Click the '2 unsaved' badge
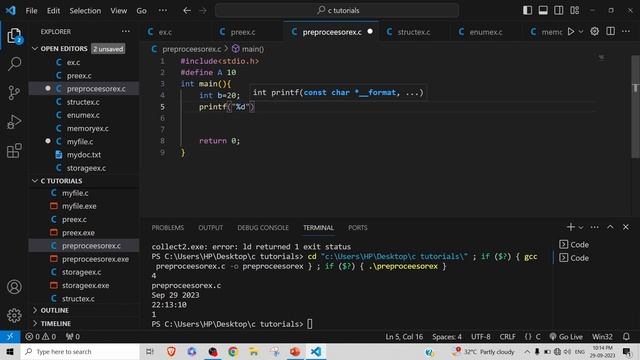The width and height of the screenshot is (640, 360). click(108, 49)
